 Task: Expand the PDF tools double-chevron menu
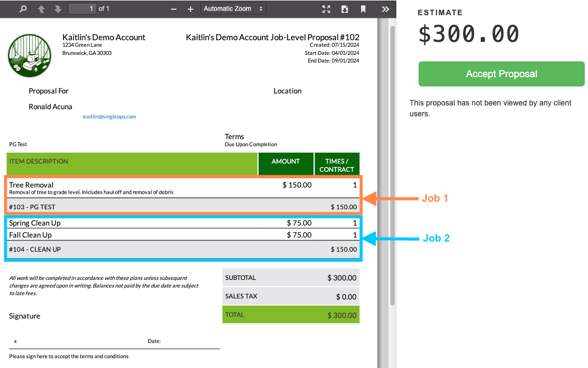point(385,9)
